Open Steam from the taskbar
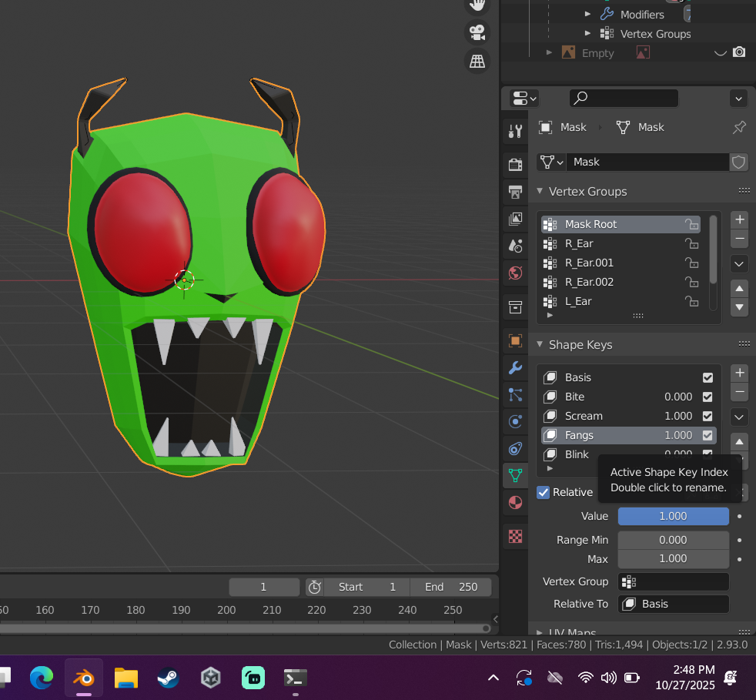 click(168, 678)
